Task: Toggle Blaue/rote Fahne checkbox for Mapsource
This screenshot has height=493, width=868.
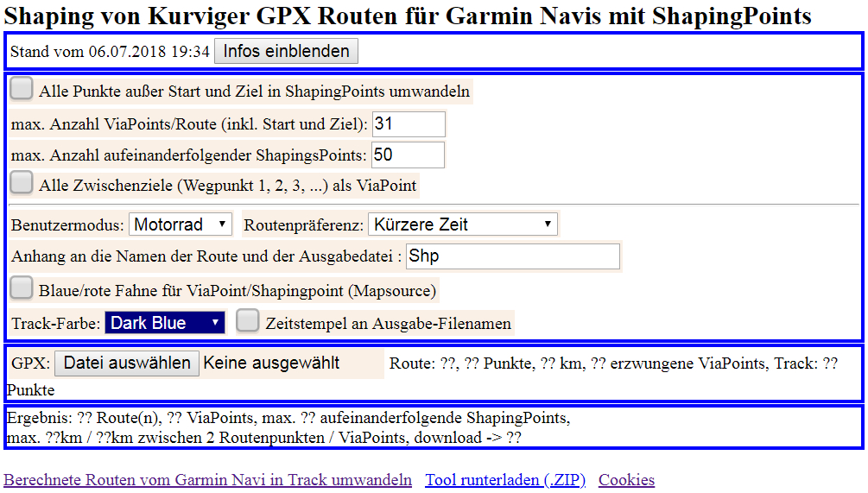Action: 22,288
